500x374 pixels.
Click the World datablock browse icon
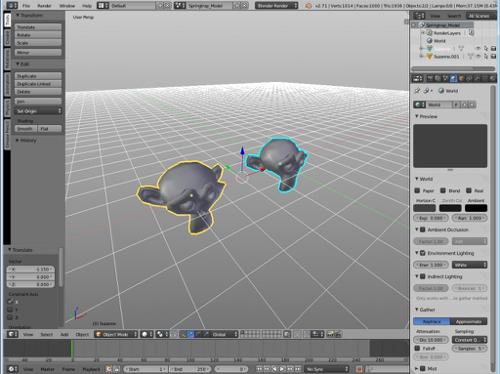tap(419, 105)
